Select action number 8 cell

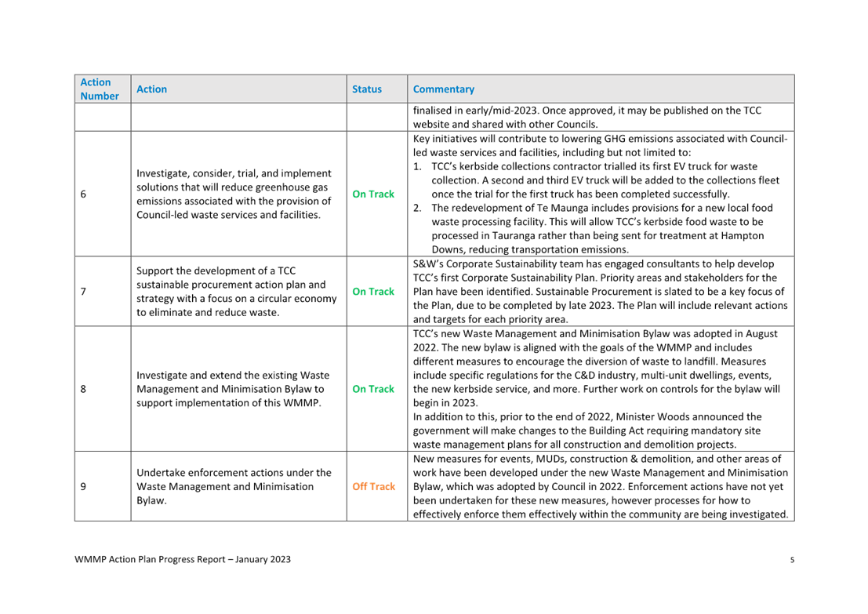point(103,389)
